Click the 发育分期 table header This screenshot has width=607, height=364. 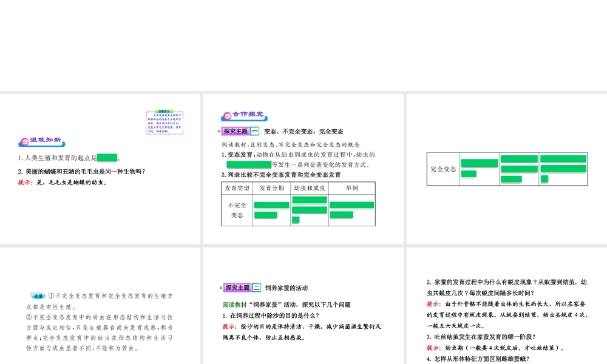(271, 188)
